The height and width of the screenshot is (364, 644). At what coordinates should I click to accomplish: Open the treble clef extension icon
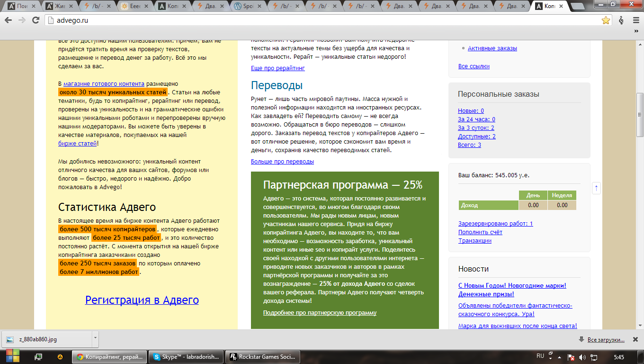[621, 20]
